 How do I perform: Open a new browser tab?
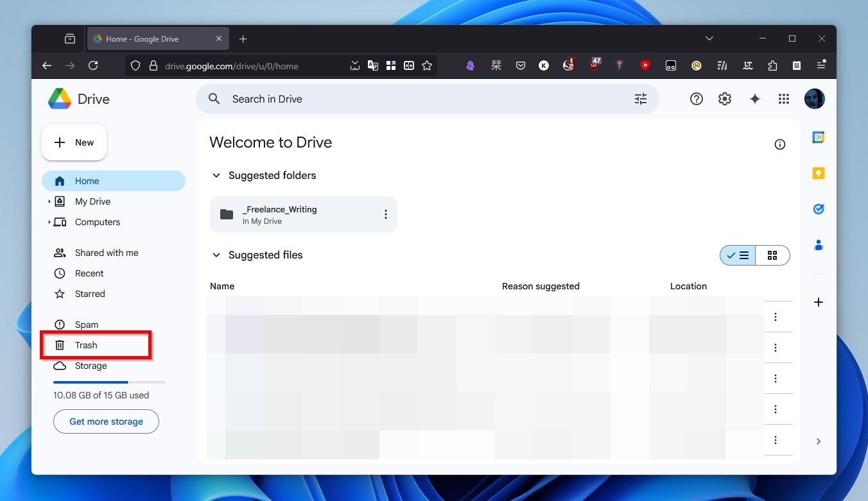click(x=243, y=39)
